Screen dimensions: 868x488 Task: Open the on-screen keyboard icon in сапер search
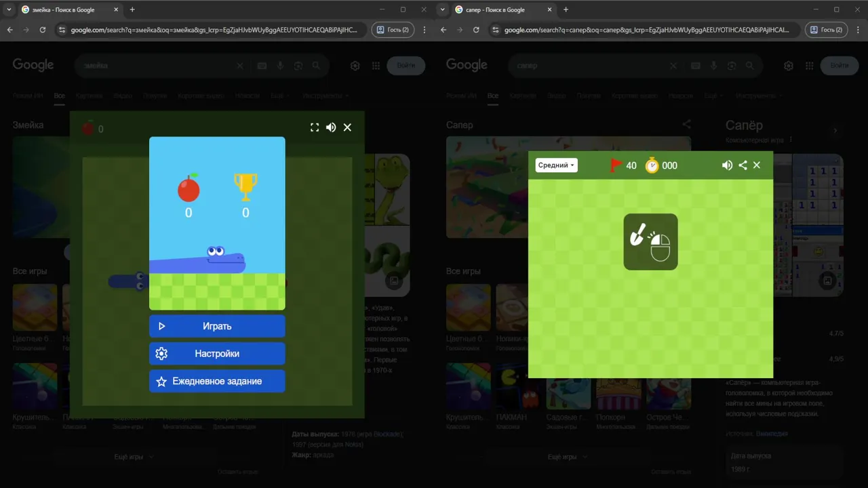[x=695, y=66]
